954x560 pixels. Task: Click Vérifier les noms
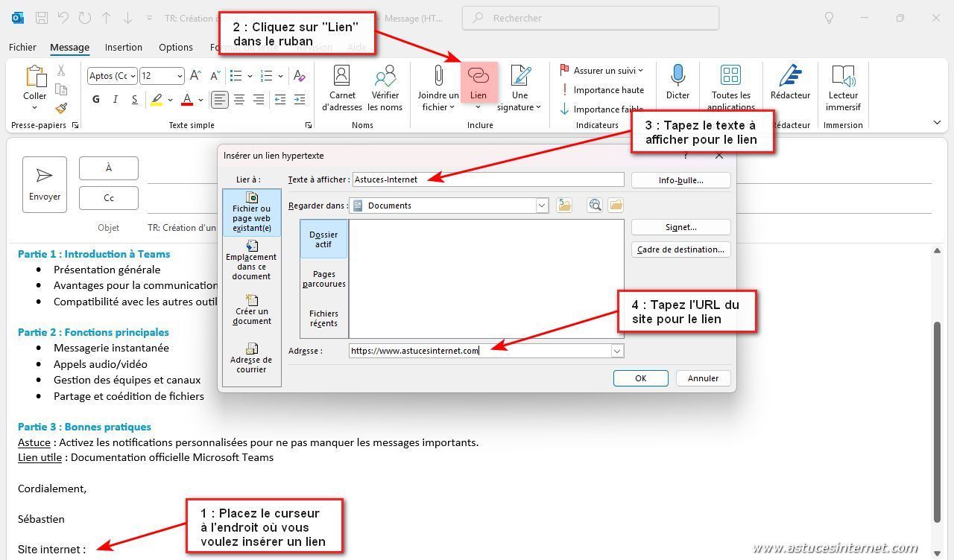point(385,88)
